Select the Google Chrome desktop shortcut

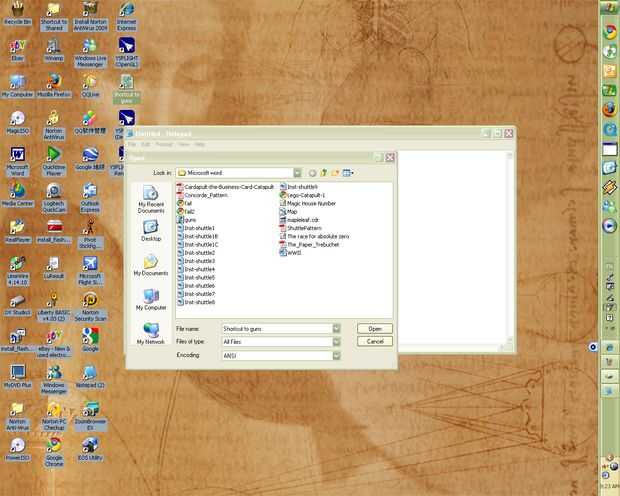54,452
